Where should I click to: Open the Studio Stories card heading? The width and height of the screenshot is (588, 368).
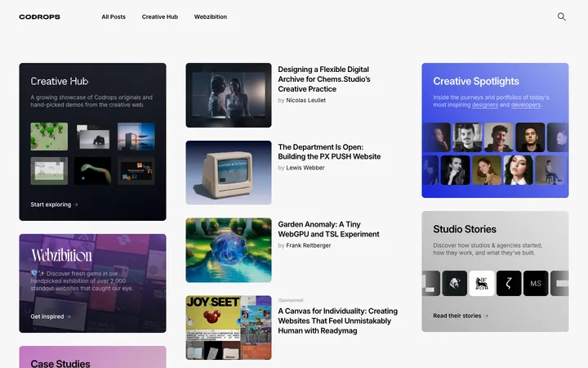pos(465,229)
